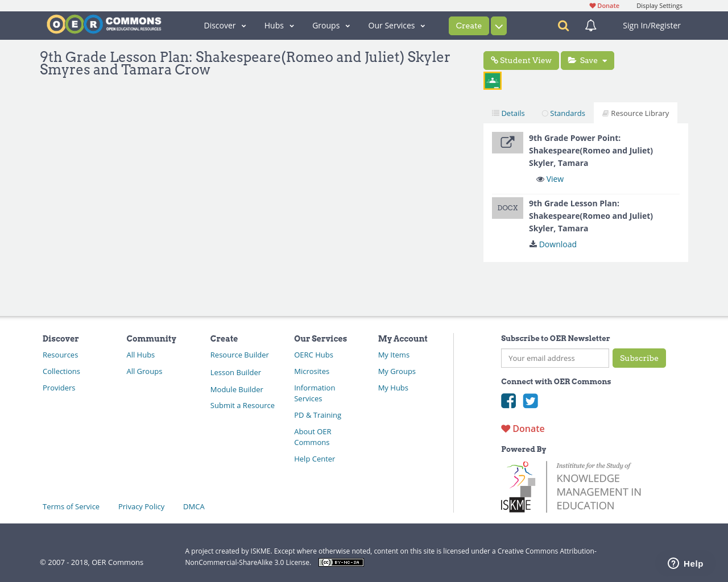Click the search magnifier icon
The image size is (728, 582).
(563, 26)
